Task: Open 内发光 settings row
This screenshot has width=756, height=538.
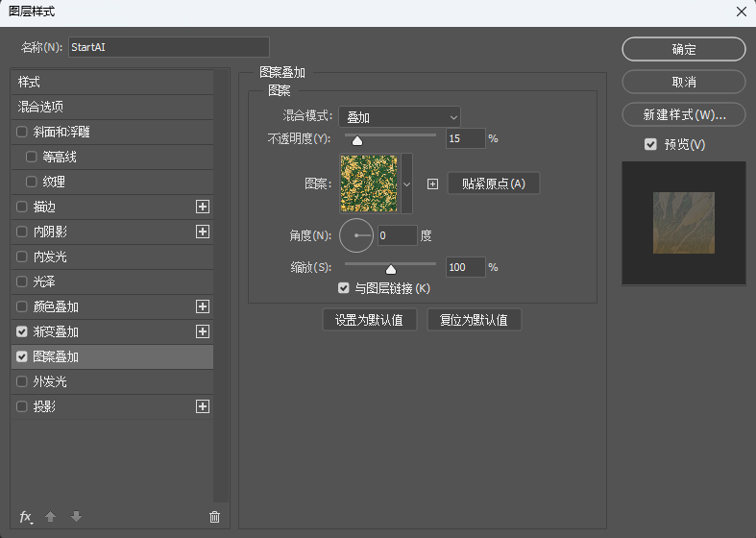Action: coord(111,257)
